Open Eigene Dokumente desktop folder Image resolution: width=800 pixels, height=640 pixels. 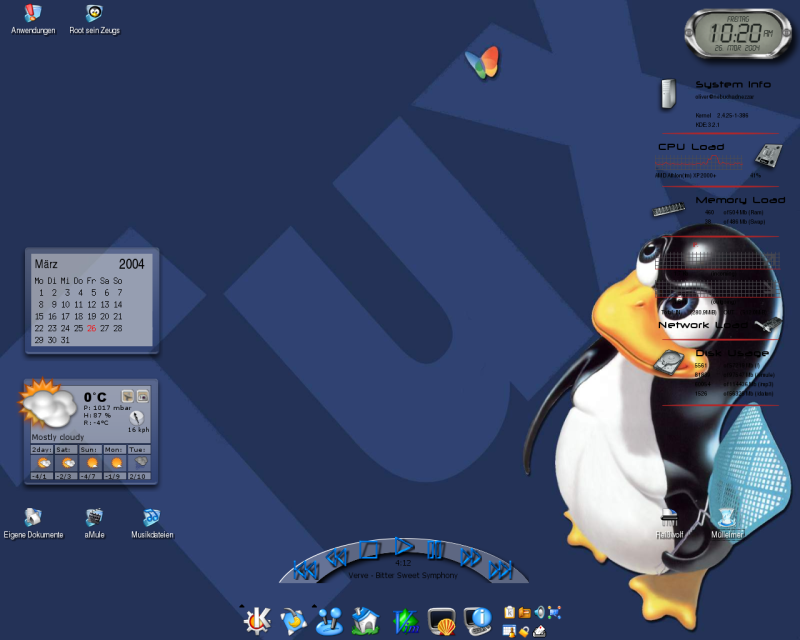pyautogui.click(x=33, y=518)
